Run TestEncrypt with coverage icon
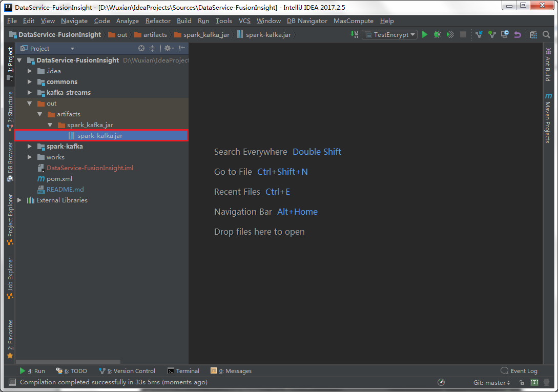Viewport: 558px width, 392px height. [450, 34]
